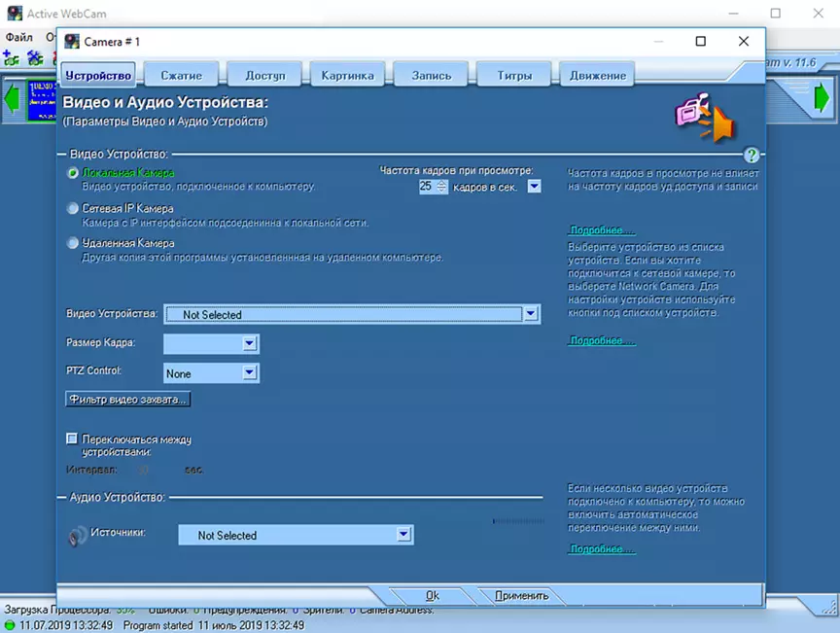The height and width of the screenshot is (633, 840).
Task: Open Подробнее link under auto switching help
Action: tap(602, 548)
